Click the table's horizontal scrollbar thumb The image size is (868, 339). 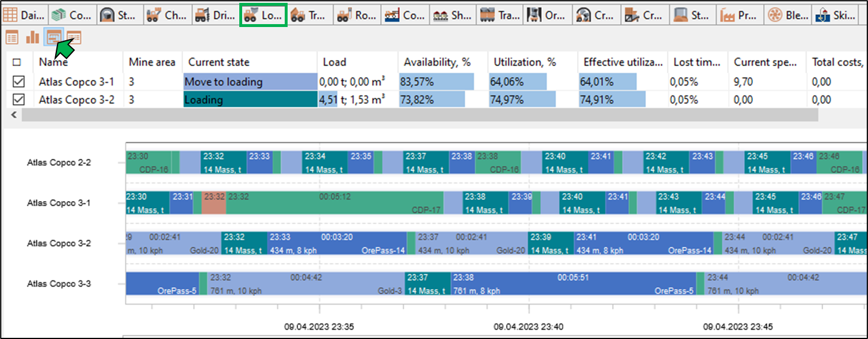pyautogui.click(x=419, y=115)
